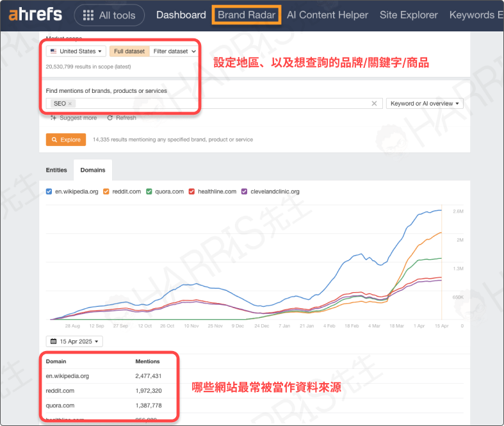
Task: Click the 18 Mar label on chart axis
Action: pos(396,326)
